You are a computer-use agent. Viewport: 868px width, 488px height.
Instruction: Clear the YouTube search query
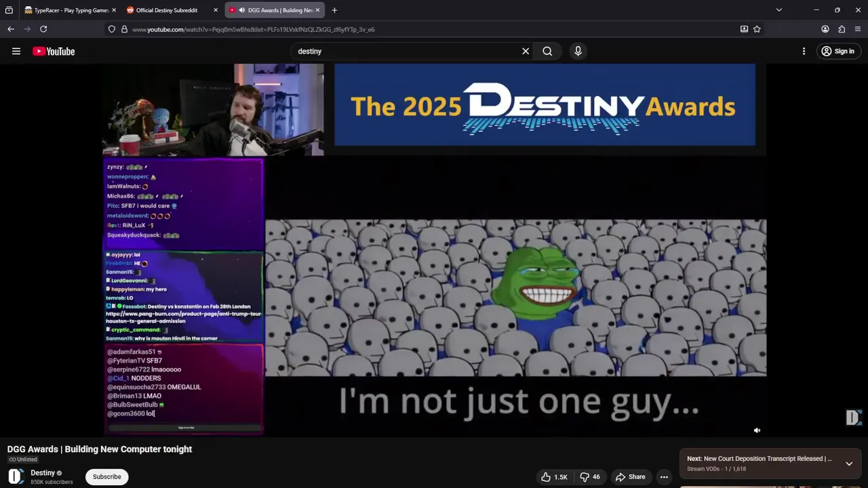pos(526,52)
